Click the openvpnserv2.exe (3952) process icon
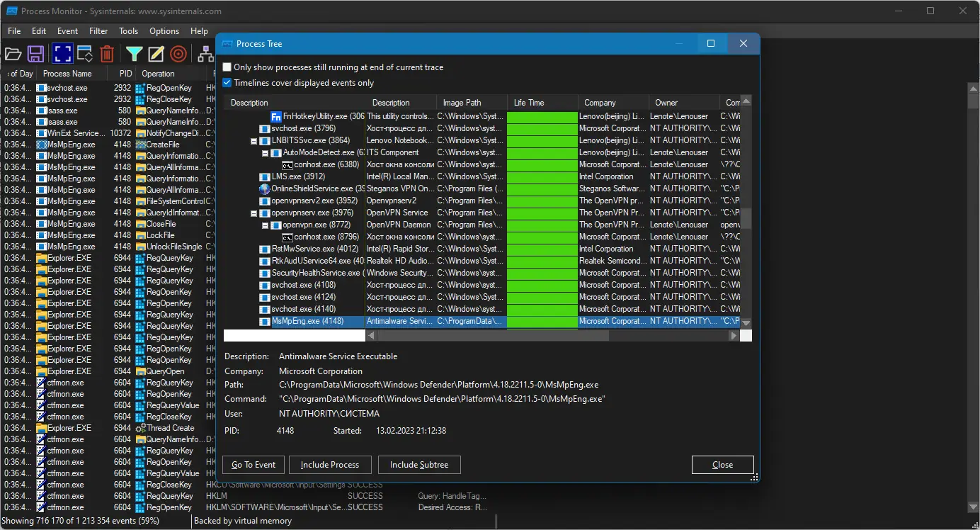 tap(265, 201)
